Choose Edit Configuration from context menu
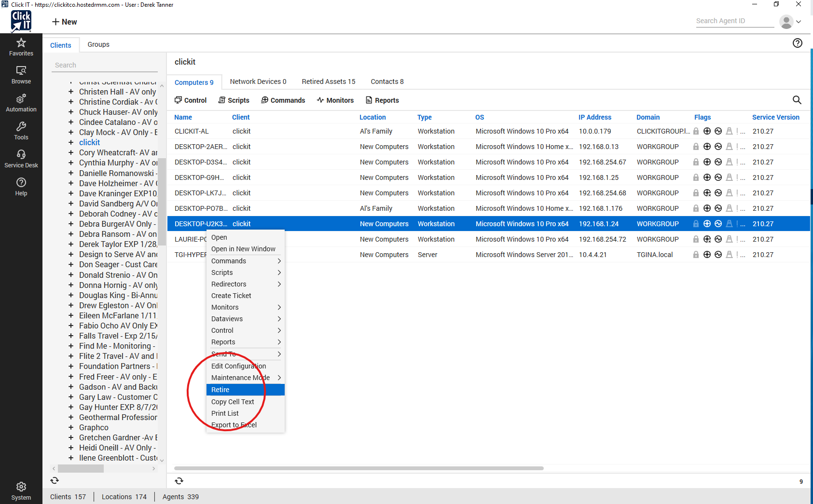Viewport: 813px width, 504px height. tap(246, 366)
